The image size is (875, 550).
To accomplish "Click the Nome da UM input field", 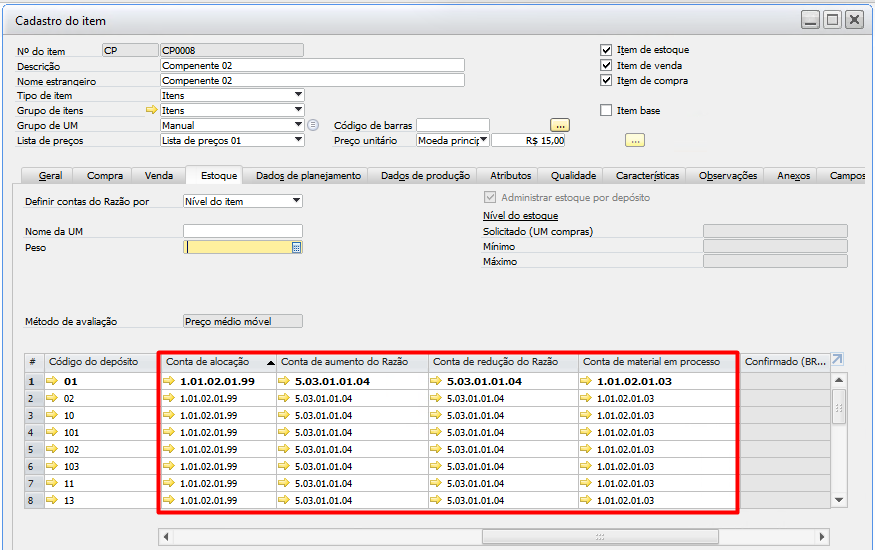I will tap(242, 231).
